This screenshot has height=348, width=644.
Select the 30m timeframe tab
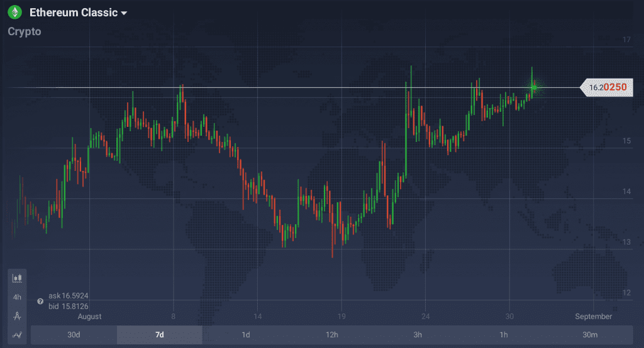click(x=590, y=335)
